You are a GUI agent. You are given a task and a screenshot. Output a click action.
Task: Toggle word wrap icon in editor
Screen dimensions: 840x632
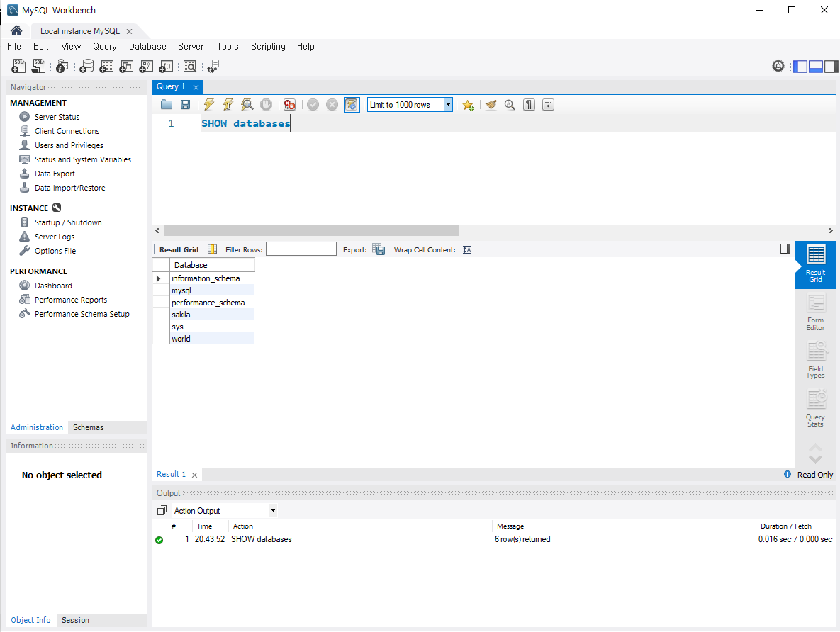[x=548, y=104]
